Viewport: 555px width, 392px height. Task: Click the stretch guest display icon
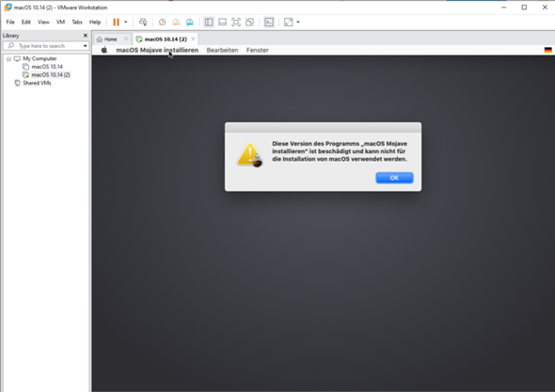click(289, 22)
